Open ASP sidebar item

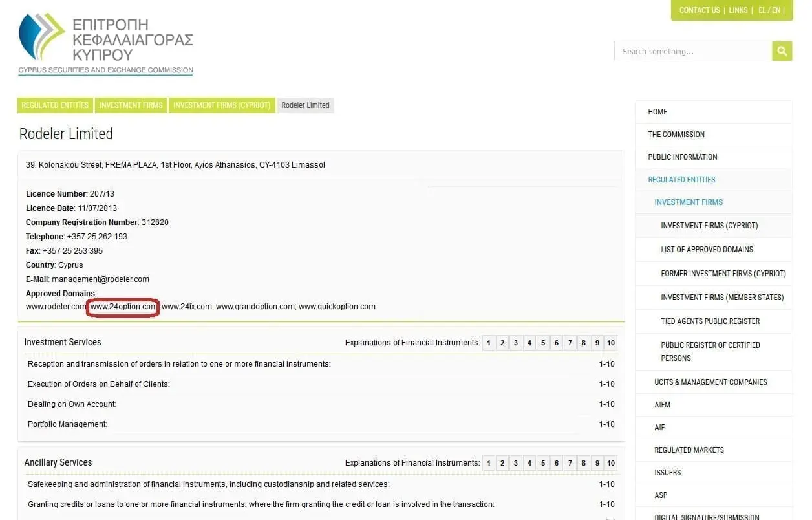[x=714, y=495]
